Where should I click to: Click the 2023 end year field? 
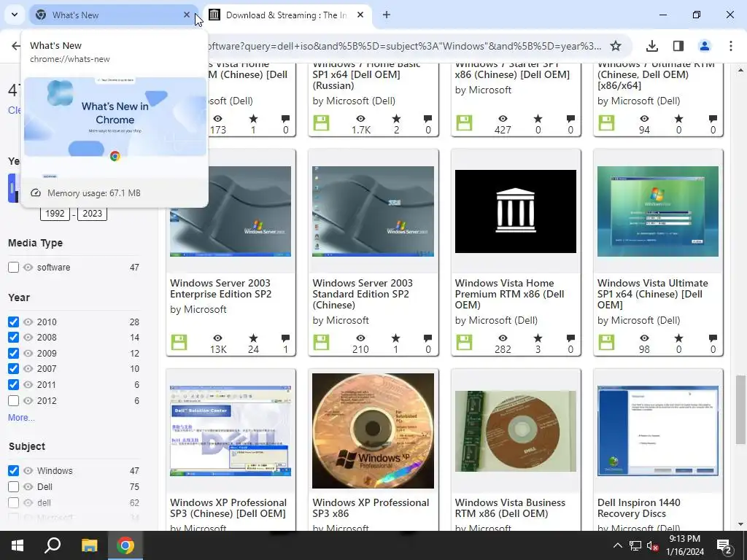(93, 214)
